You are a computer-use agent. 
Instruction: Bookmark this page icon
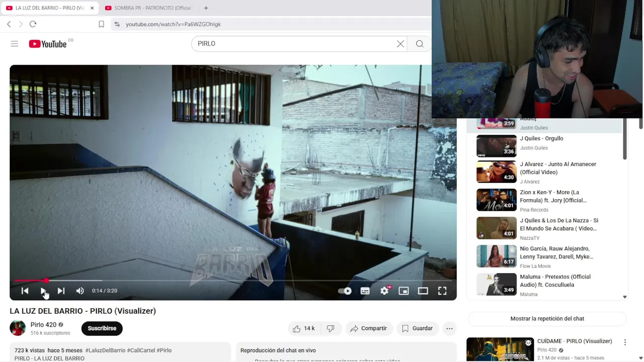point(101,24)
